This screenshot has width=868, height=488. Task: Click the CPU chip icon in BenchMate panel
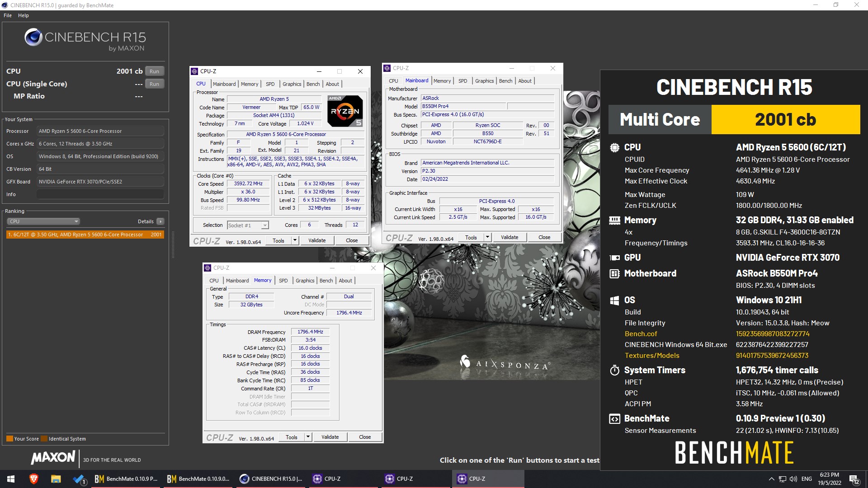tap(614, 147)
